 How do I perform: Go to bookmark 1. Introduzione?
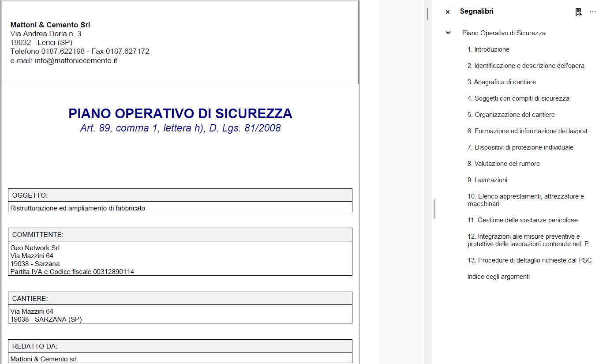488,49
